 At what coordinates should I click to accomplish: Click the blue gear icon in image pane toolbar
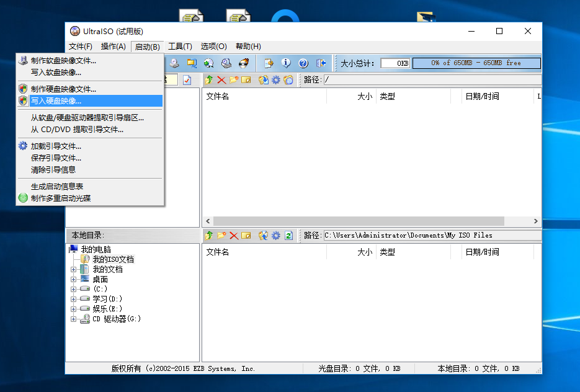276,80
